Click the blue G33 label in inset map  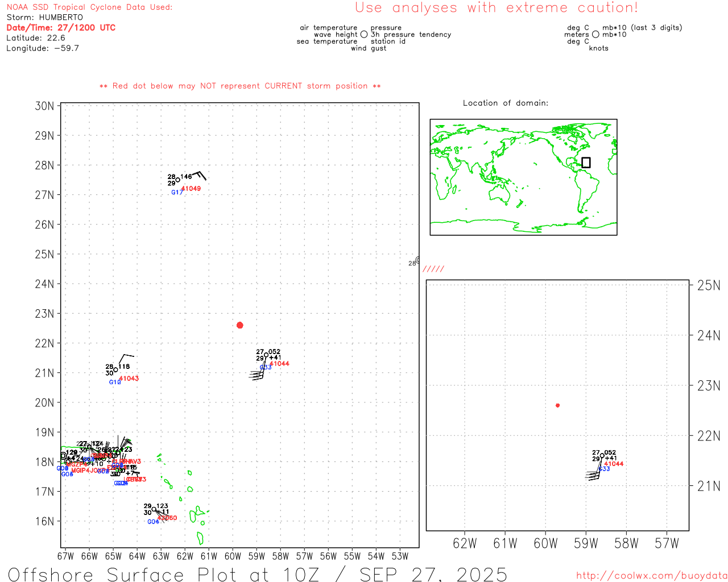click(604, 469)
